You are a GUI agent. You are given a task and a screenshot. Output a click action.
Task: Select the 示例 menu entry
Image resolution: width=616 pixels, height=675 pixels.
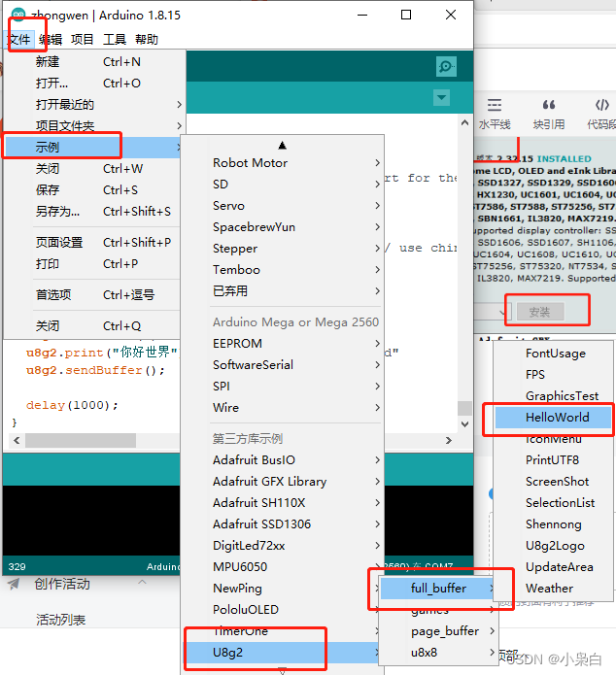point(91,148)
